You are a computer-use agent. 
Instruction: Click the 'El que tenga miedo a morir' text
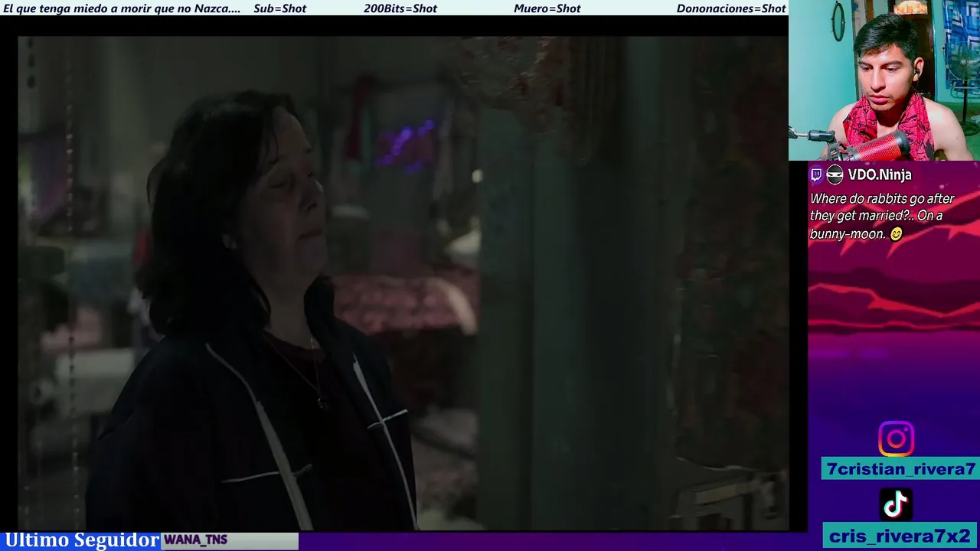click(122, 8)
